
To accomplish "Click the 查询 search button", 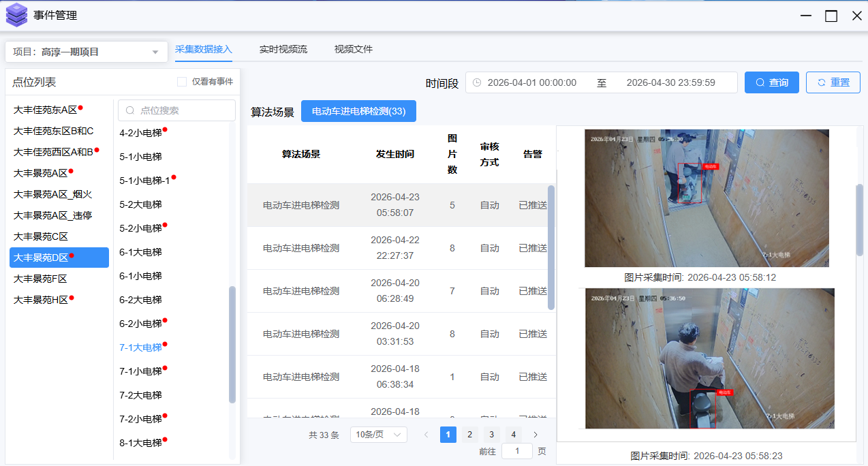I will [772, 82].
